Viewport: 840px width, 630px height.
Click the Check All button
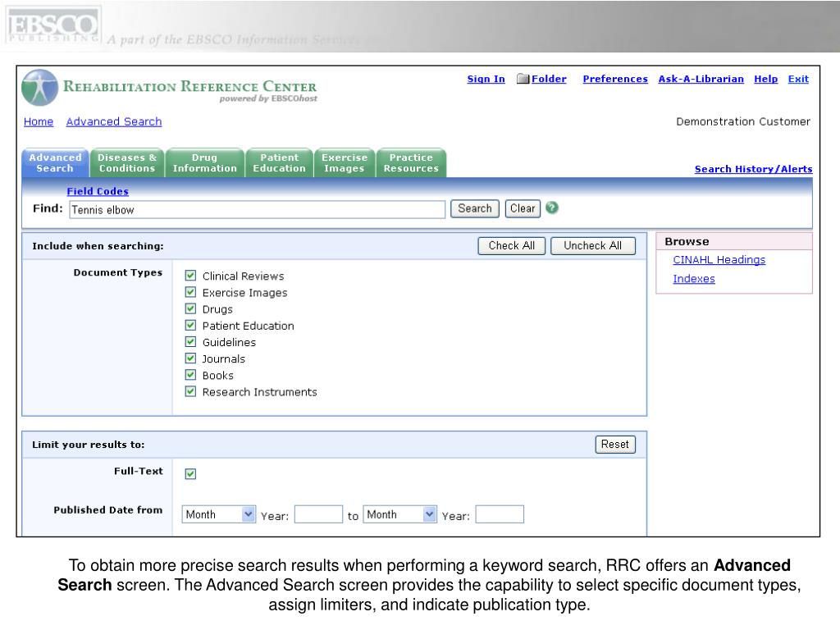point(512,246)
